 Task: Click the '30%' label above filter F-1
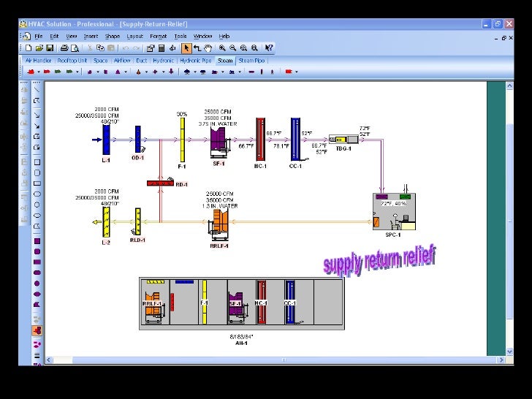182,114
